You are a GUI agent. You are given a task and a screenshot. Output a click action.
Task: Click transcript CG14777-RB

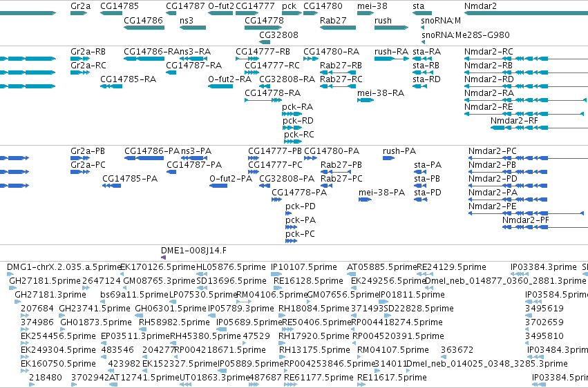(247, 59)
